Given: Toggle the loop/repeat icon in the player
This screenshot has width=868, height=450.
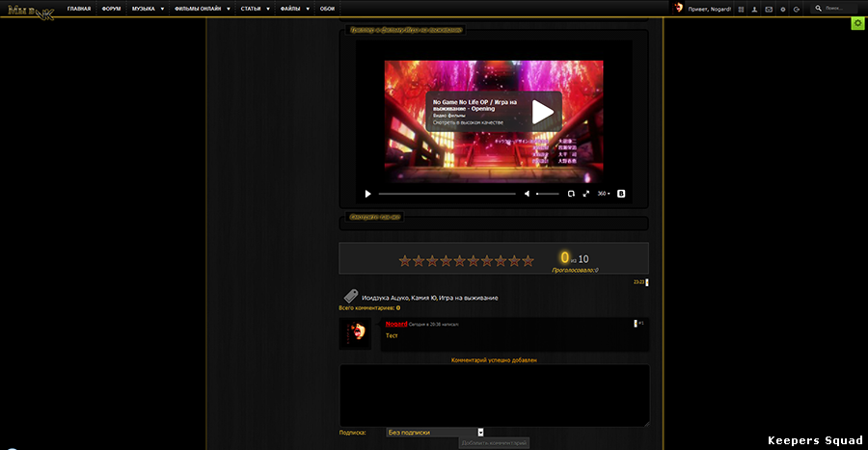Looking at the screenshot, I should tap(571, 194).
